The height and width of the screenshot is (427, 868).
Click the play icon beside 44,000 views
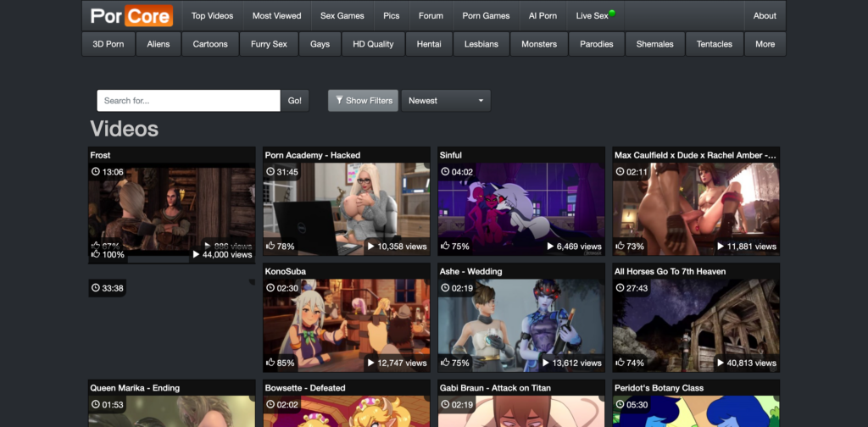pyautogui.click(x=196, y=254)
